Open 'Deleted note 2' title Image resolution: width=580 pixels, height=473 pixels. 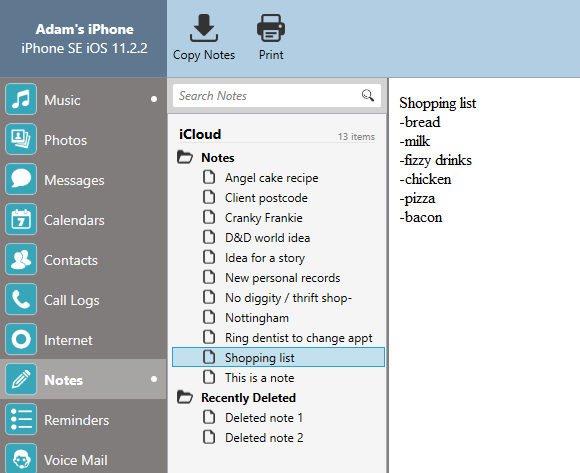[x=264, y=438]
